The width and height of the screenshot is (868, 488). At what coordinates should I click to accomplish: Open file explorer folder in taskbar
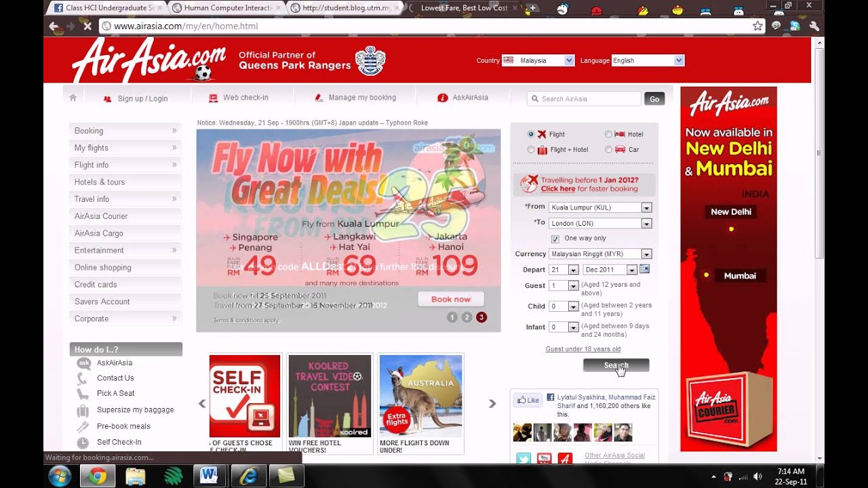(x=136, y=476)
